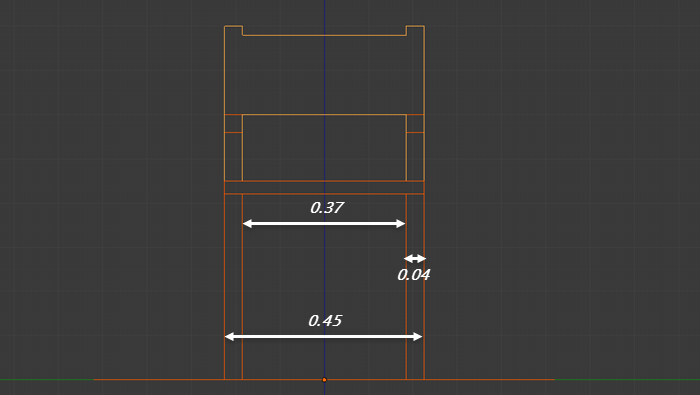Click inside the right leg near the ground
This screenshot has width=700, height=395.
[x=415, y=357]
